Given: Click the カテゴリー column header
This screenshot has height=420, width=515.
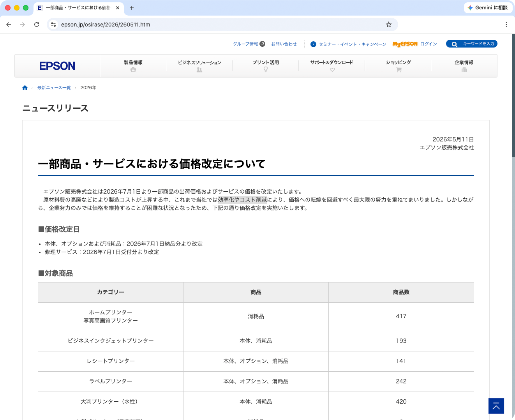Looking at the screenshot, I should pyautogui.click(x=111, y=292).
